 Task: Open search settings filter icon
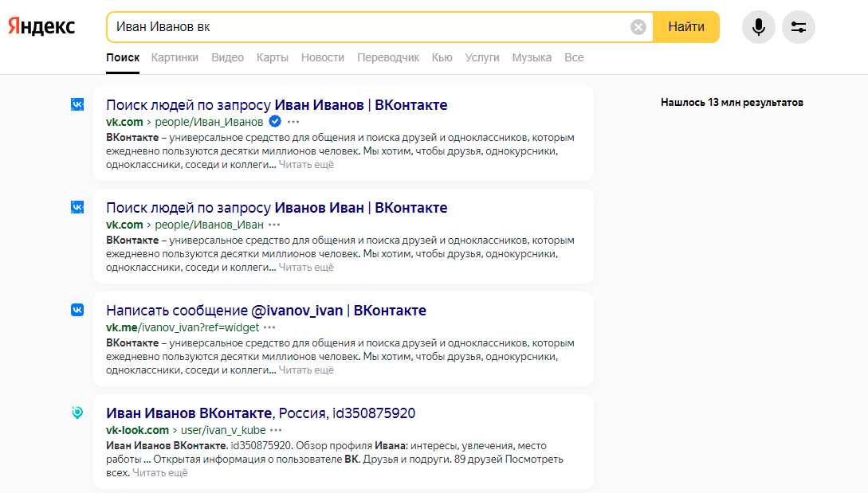(798, 27)
